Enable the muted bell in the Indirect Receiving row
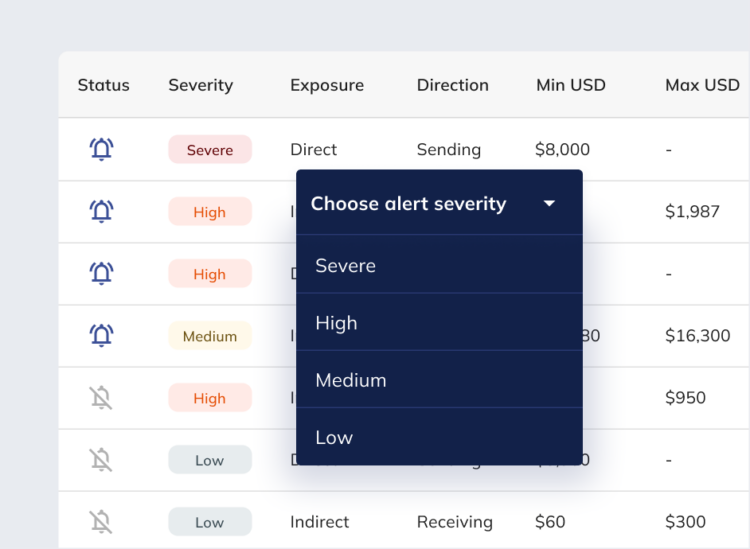Image resolution: width=750 pixels, height=549 pixels. tap(101, 521)
